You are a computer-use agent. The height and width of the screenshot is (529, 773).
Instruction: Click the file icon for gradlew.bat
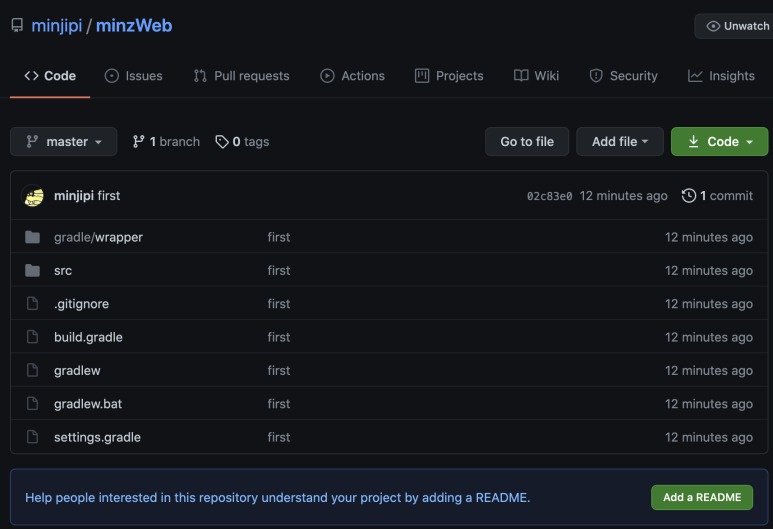(33, 404)
